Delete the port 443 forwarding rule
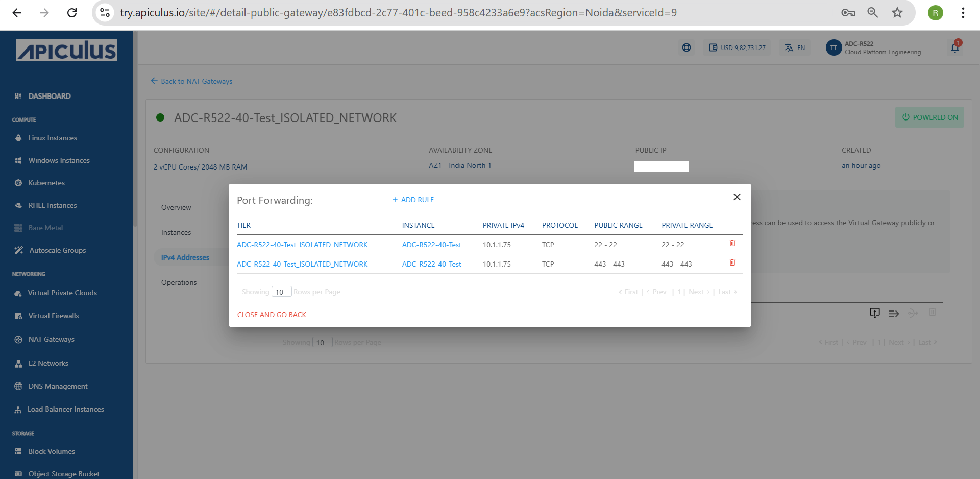The image size is (980, 479). pyautogui.click(x=732, y=263)
